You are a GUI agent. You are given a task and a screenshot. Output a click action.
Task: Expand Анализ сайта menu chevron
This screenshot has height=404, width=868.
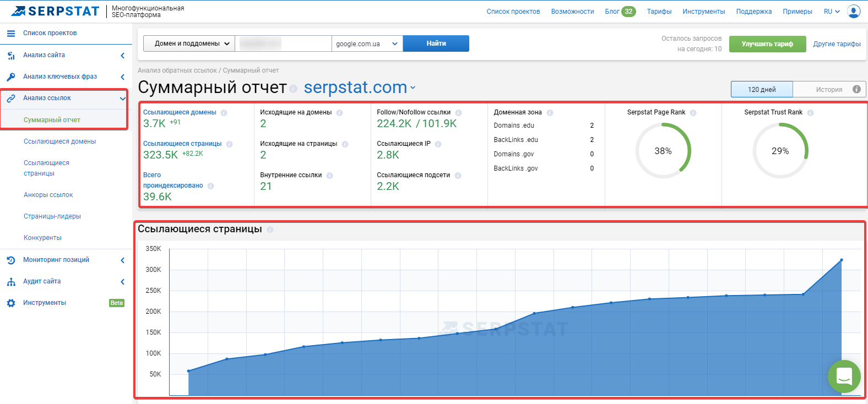click(122, 55)
